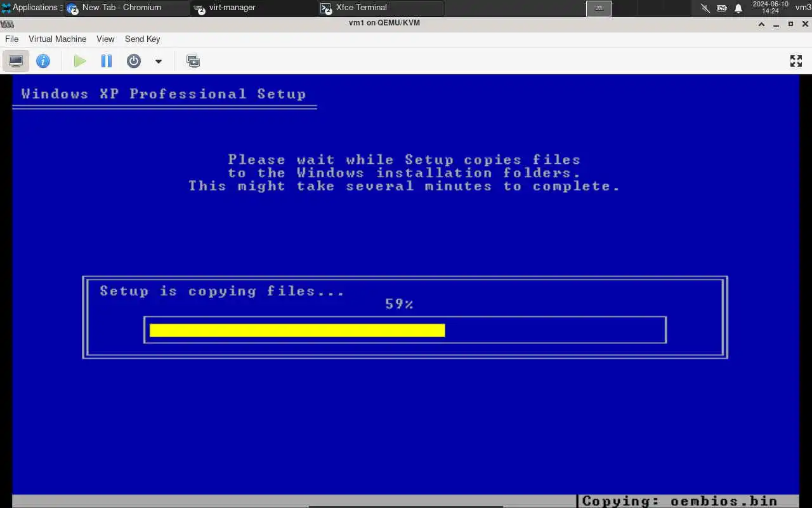Switch to virt-manager taskbar window

254,8
